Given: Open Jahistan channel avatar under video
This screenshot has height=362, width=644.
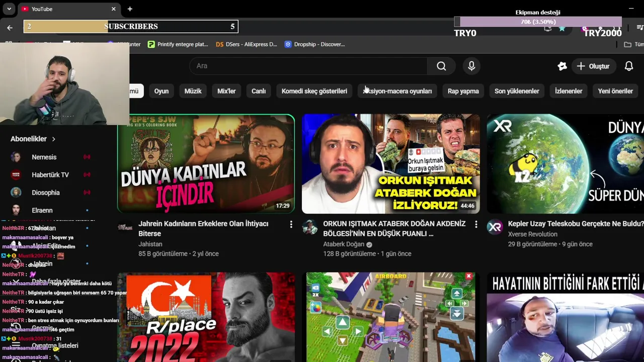Looking at the screenshot, I should click(125, 227).
